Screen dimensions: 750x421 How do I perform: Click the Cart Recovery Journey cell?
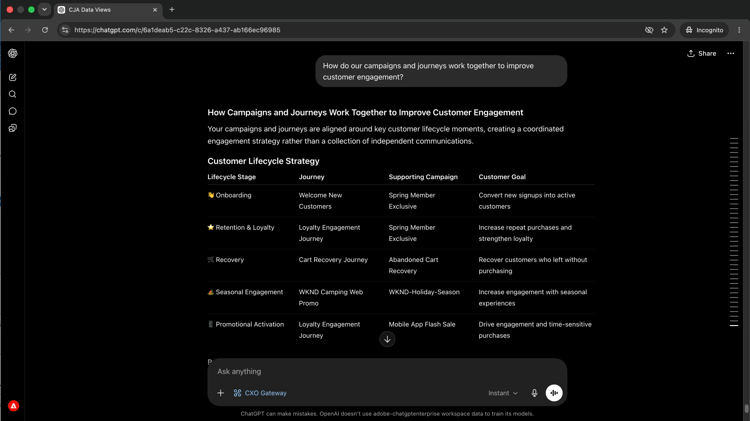333,260
